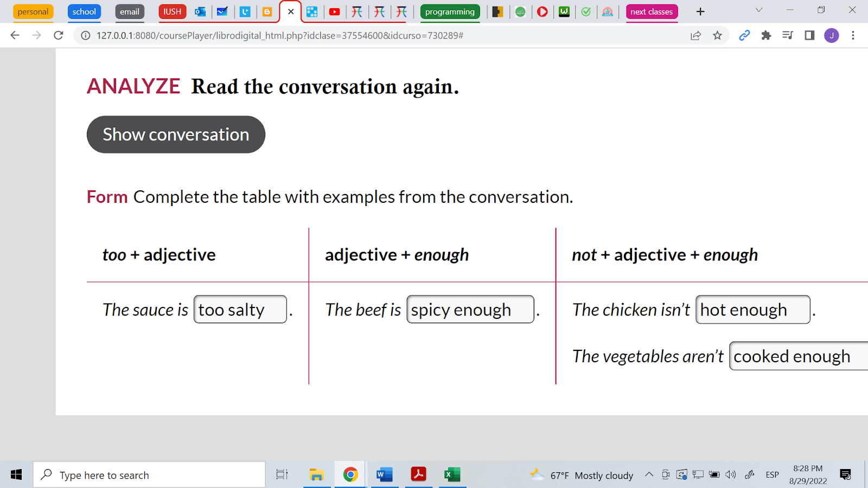
Task: Open the Extensions puzzle menu
Action: [766, 35]
